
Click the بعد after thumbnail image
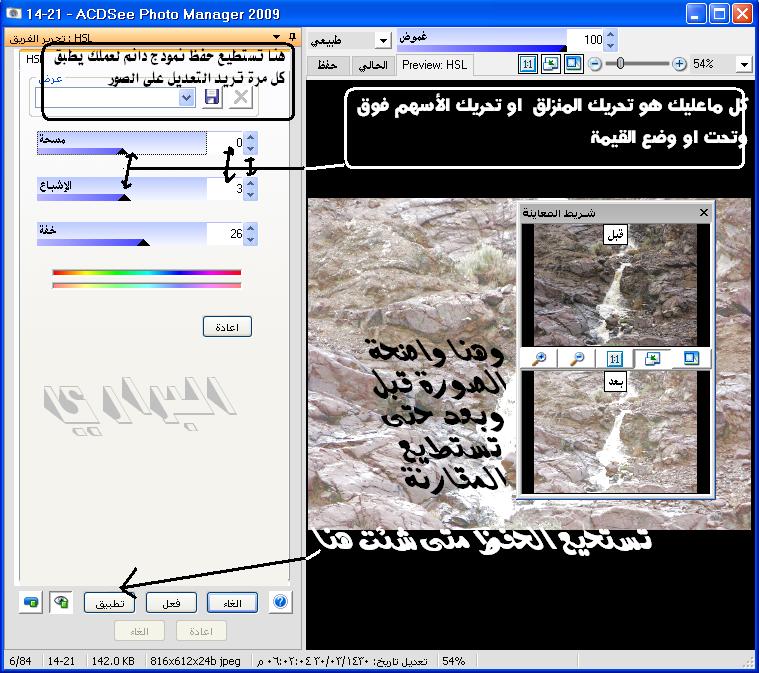[x=615, y=432]
